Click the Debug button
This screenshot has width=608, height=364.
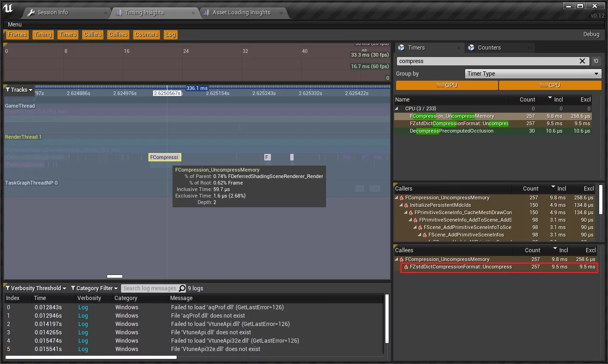point(591,34)
